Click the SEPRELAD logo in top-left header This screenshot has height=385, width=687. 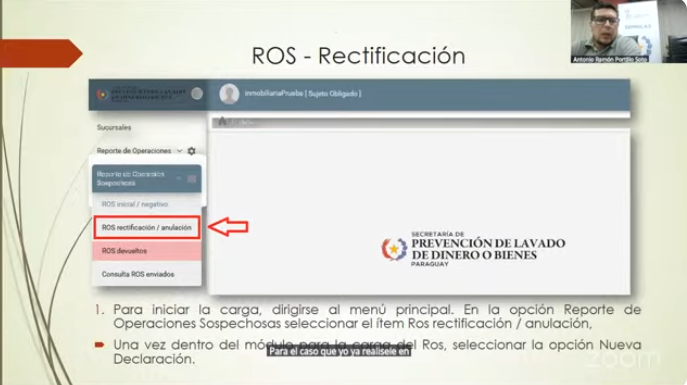(x=141, y=94)
